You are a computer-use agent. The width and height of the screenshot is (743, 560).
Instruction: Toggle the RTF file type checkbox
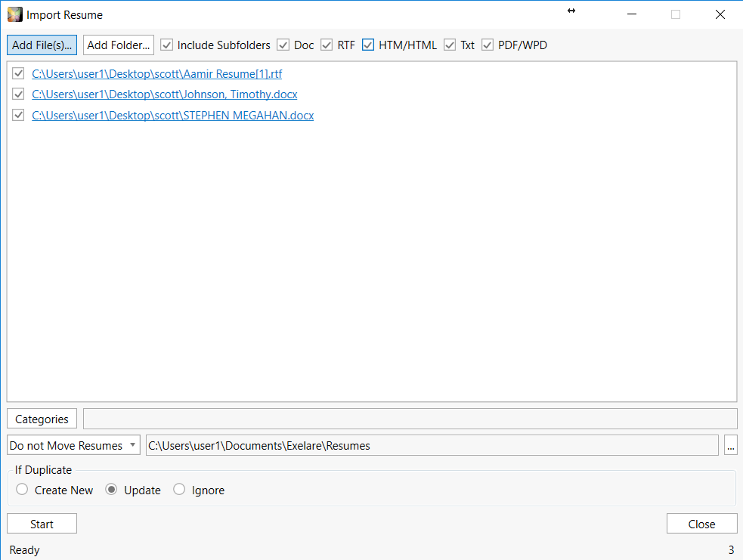pyautogui.click(x=327, y=45)
